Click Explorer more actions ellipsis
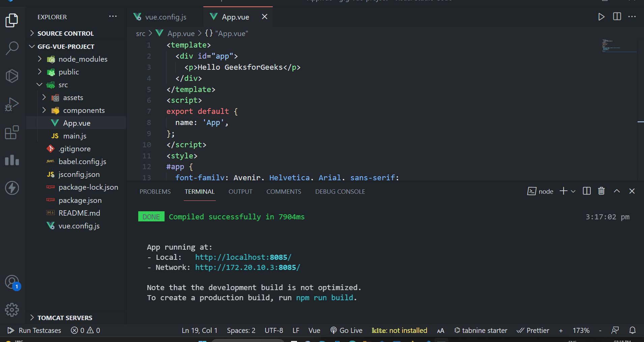644x342 pixels. tap(113, 17)
